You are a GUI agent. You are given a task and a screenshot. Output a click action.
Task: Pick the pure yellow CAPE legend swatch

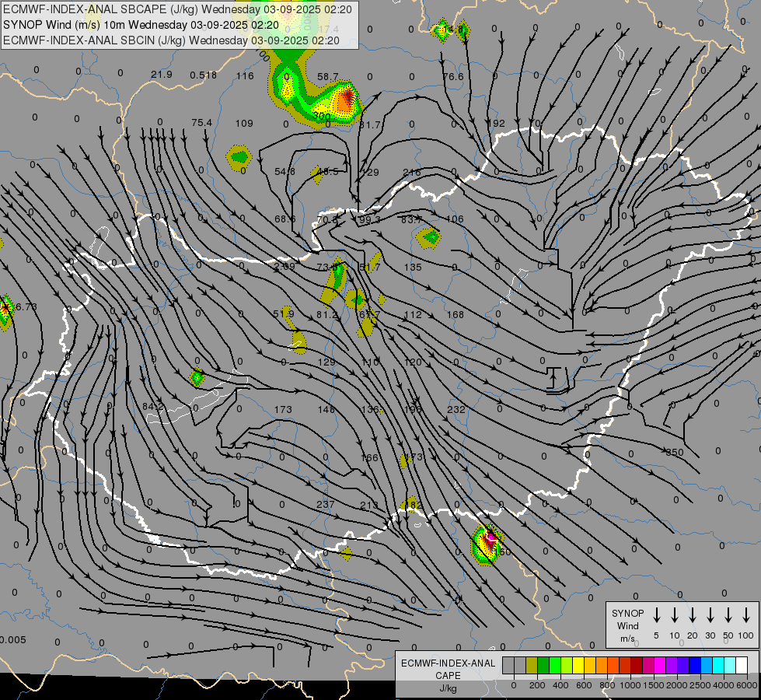click(578, 665)
